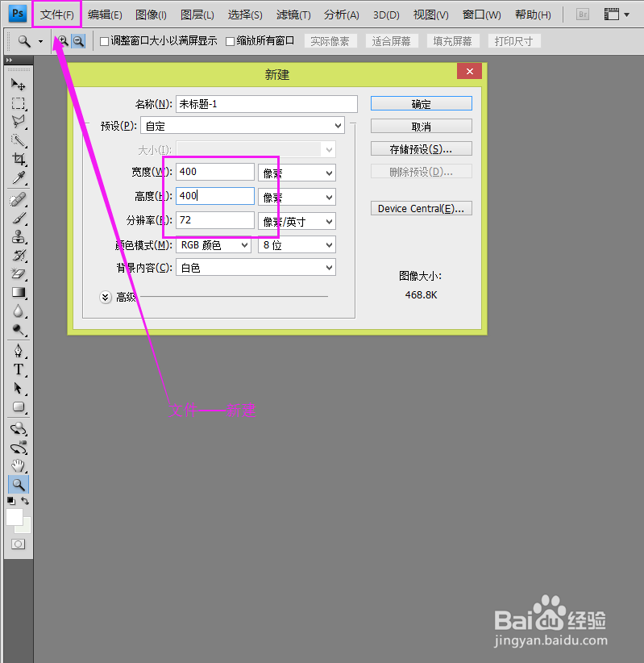The width and height of the screenshot is (644, 663).
Task: Select the 3D Orbit camera tool
Action: tap(19, 448)
